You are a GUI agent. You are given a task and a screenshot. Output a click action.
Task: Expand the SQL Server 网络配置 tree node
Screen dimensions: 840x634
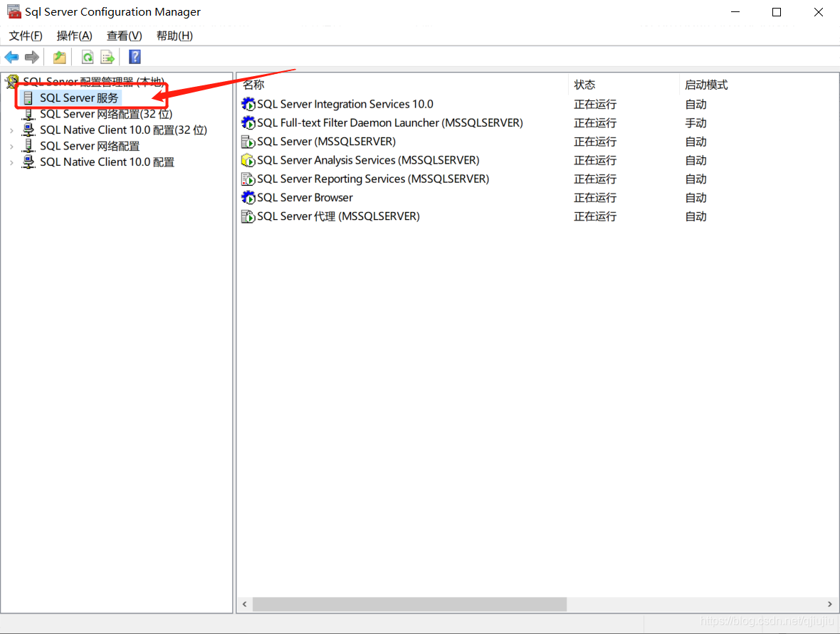[12, 146]
